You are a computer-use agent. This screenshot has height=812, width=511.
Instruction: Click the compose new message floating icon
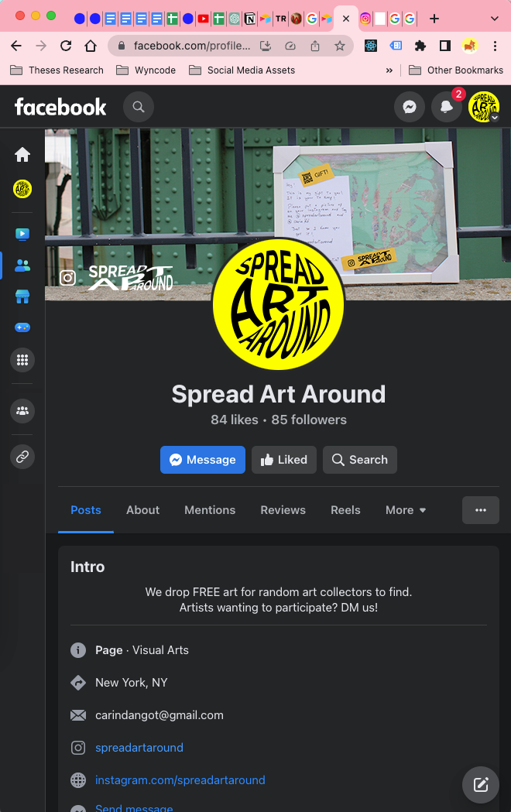pos(481,785)
